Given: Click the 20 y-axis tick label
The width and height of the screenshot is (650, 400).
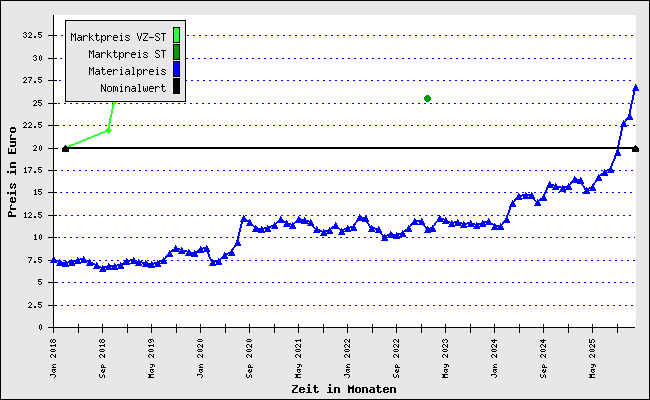Looking at the screenshot, I should click(x=38, y=148).
